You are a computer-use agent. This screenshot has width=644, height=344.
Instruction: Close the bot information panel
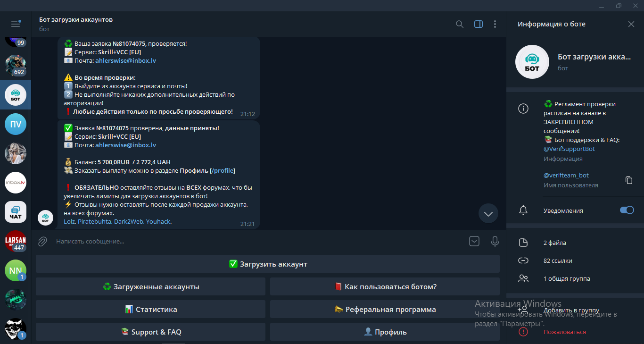(x=631, y=24)
